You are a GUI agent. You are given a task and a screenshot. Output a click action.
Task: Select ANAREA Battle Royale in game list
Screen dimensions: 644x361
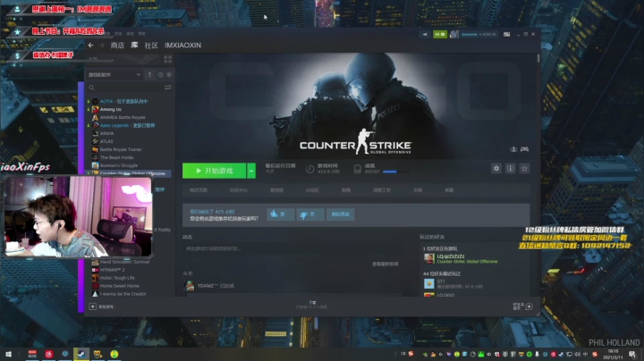tap(123, 117)
